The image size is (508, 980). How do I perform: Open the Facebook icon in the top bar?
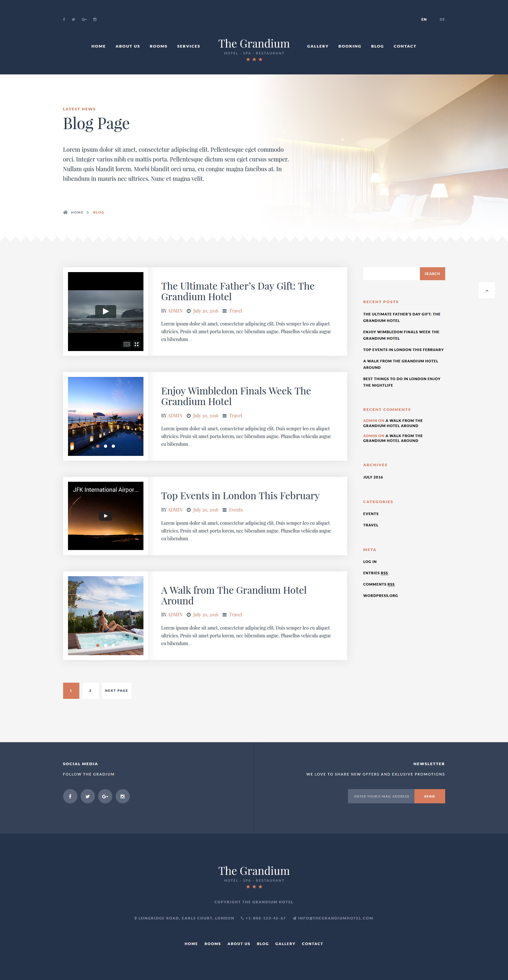pyautogui.click(x=64, y=19)
